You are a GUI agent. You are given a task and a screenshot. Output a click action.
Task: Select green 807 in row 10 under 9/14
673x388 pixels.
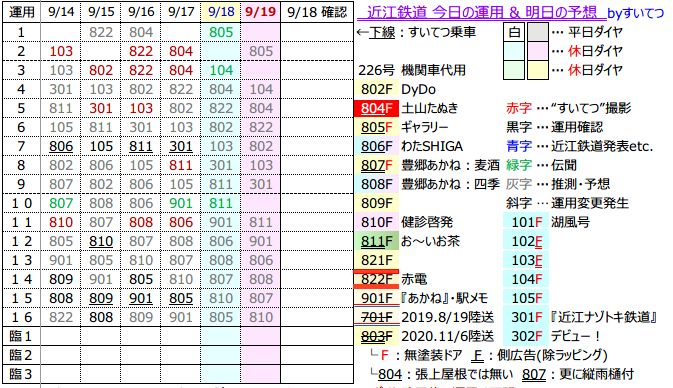(x=61, y=203)
